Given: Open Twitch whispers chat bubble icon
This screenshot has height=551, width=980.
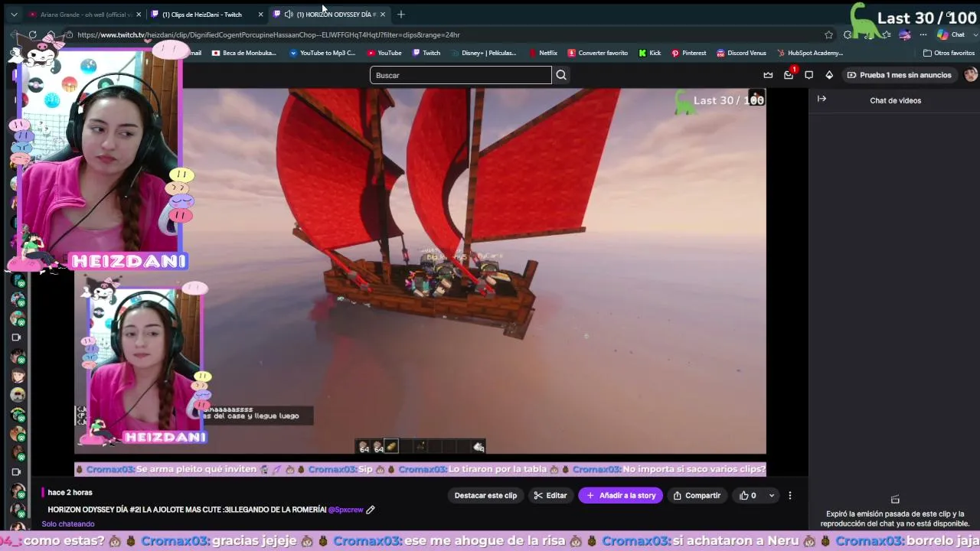Looking at the screenshot, I should point(808,75).
